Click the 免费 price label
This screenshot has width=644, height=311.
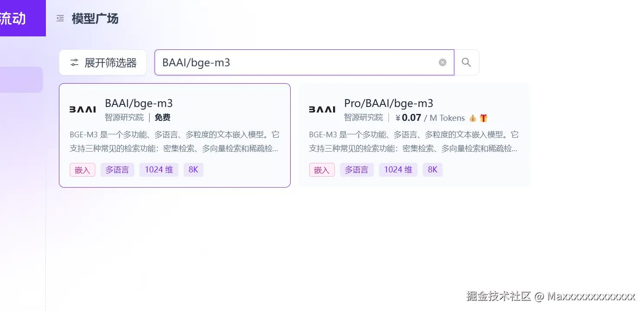tap(162, 117)
